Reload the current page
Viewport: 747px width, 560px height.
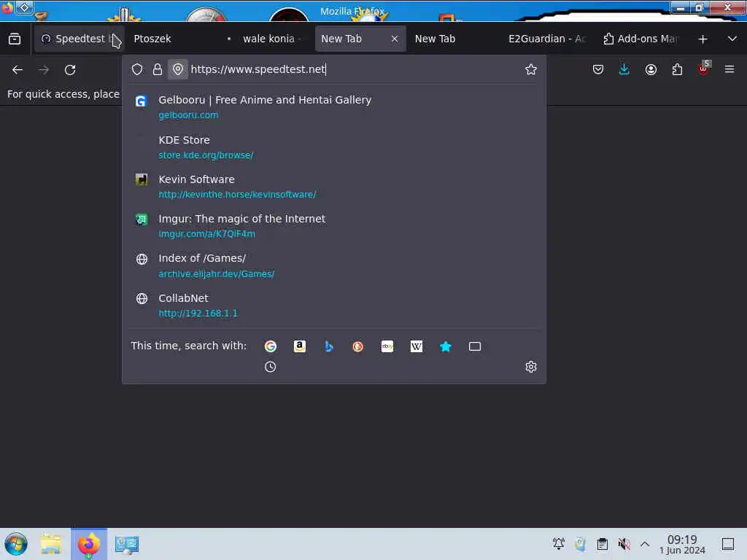pyautogui.click(x=70, y=70)
